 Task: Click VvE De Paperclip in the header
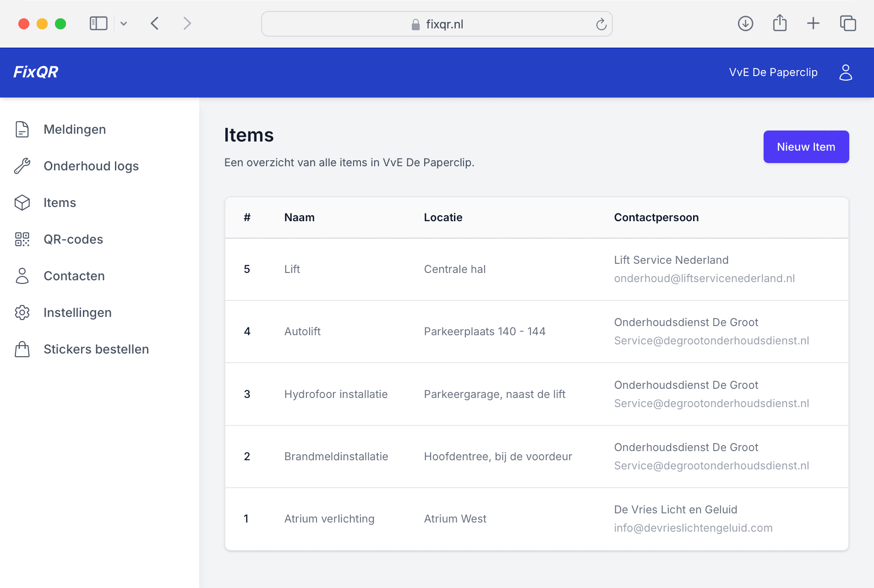point(773,72)
